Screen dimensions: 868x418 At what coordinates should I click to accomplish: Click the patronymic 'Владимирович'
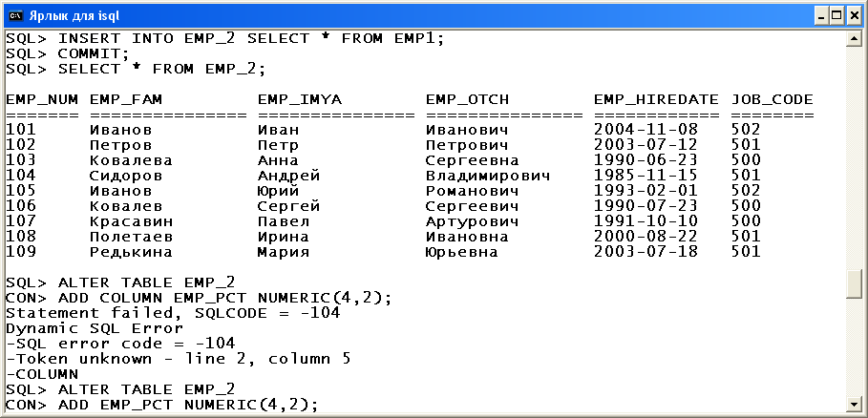(488, 176)
